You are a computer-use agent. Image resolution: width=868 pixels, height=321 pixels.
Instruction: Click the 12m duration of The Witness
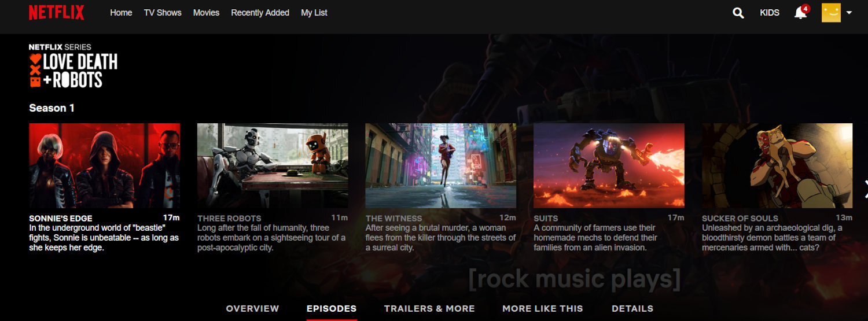pos(507,217)
